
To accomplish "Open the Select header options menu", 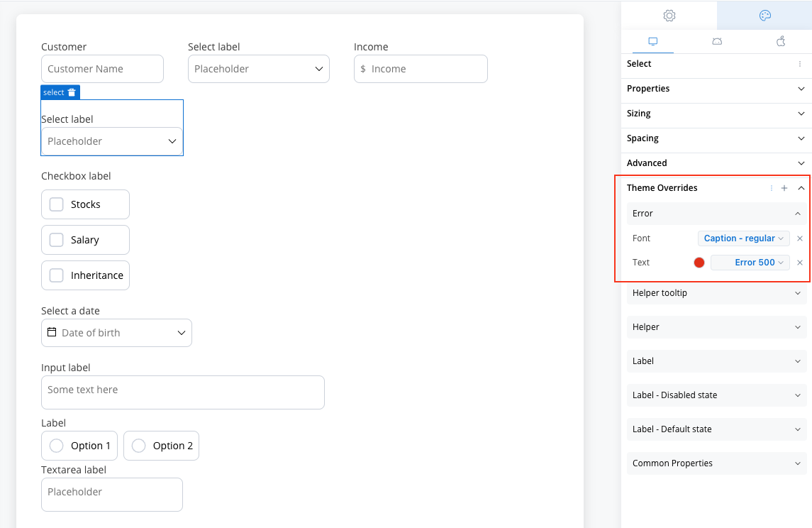I will 800,64.
